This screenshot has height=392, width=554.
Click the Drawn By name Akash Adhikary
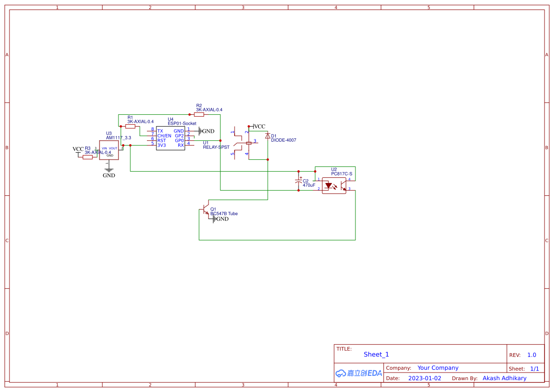504,378
